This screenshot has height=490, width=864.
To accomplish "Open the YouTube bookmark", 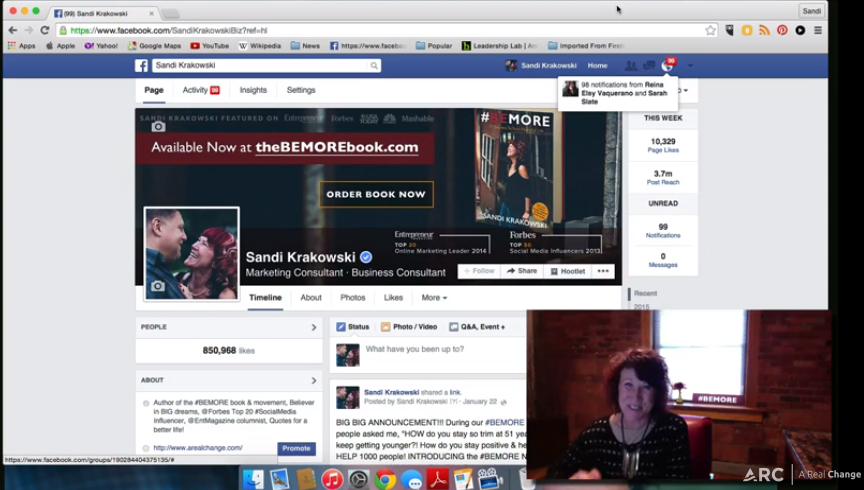I will point(210,46).
